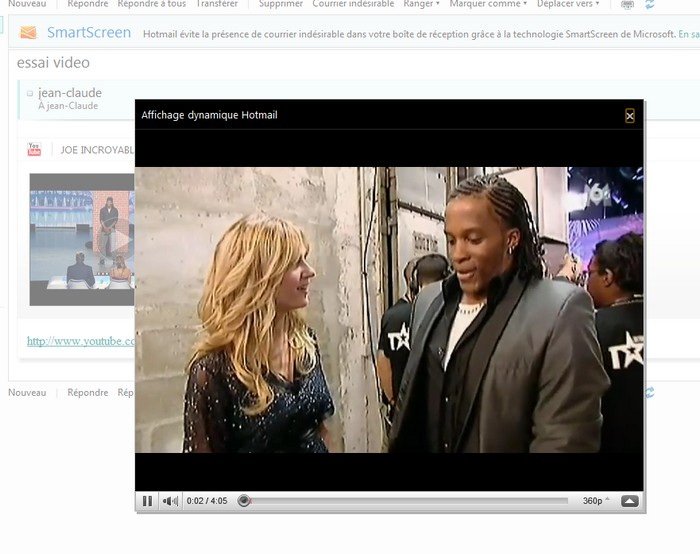
Task: Open the www.youtube.com link
Action: click(81, 341)
